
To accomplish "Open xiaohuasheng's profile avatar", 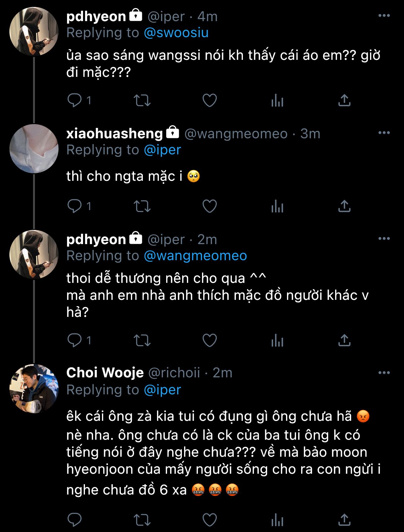I will point(34,149).
